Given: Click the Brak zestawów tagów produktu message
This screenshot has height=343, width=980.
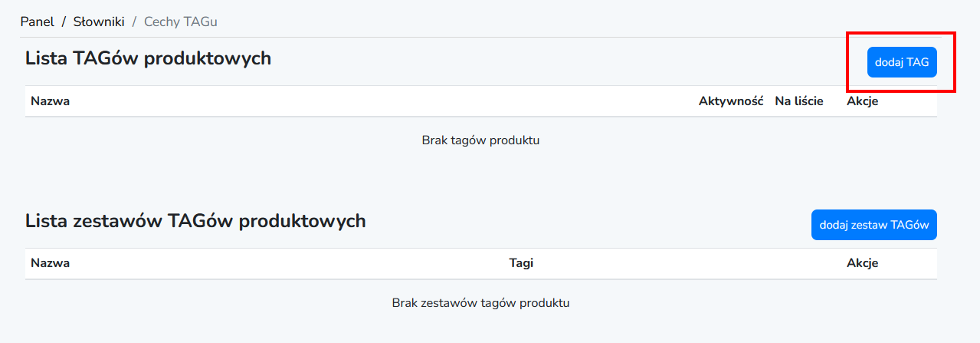Looking at the screenshot, I should 480,303.
